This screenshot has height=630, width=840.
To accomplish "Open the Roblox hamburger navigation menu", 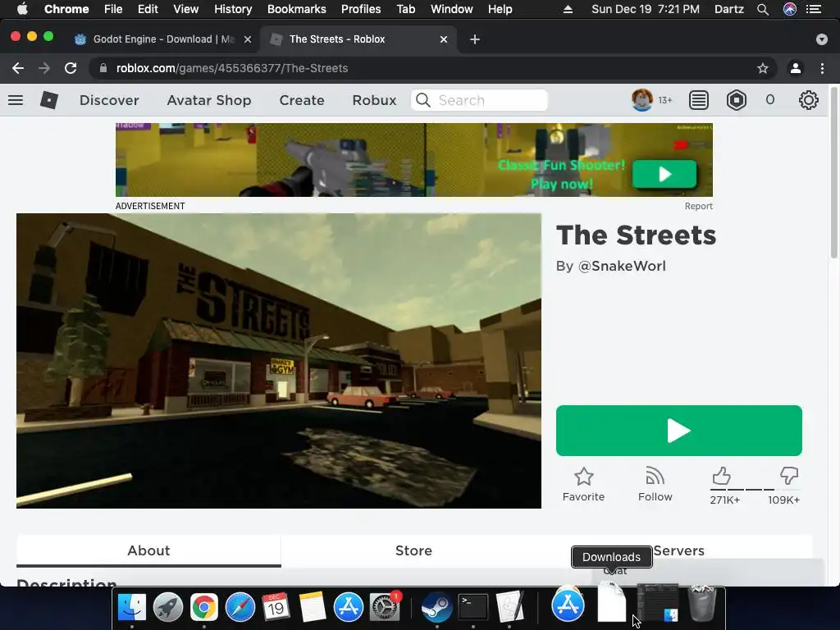I will pyautogui.click(x=16, y=100).
